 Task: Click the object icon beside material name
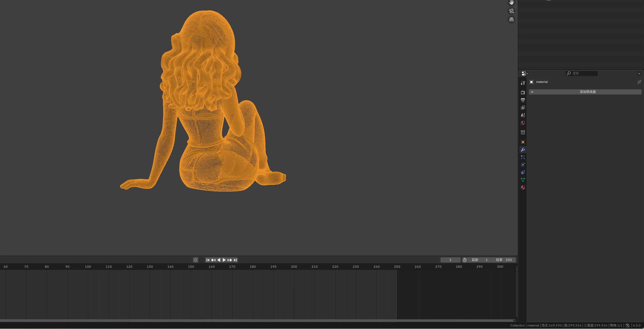coord(531,82)
